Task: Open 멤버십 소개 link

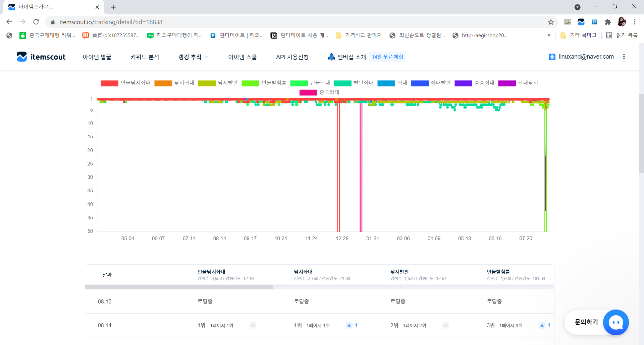Action: click(347, 57)
